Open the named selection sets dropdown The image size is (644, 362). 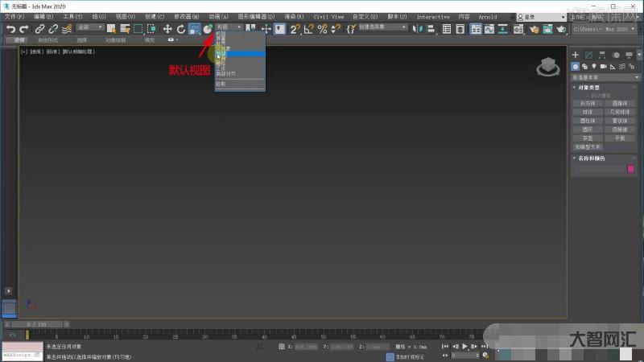coord(382,27)
